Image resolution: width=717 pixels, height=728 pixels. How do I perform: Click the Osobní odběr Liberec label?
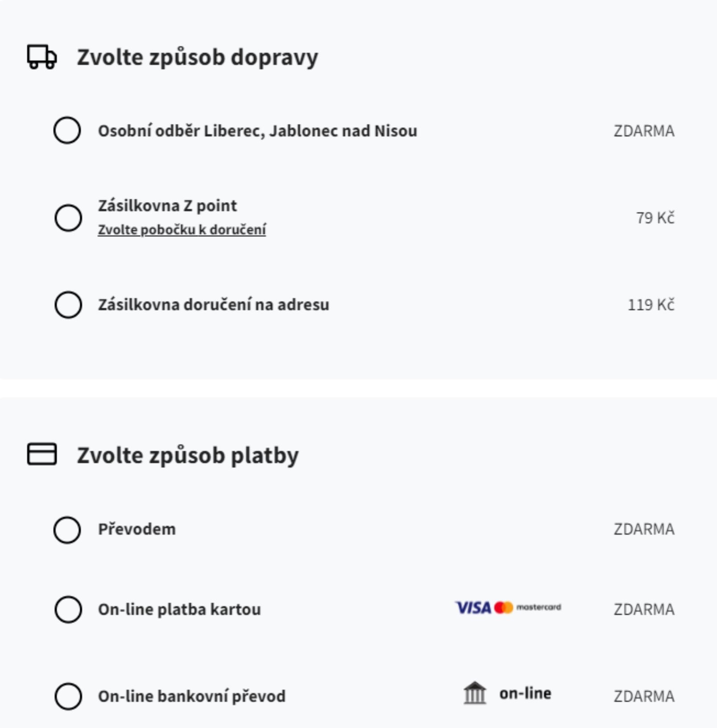pos(258,131)
